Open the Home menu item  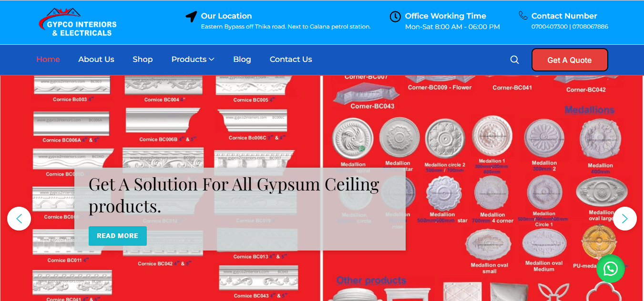tap(48, 60)
